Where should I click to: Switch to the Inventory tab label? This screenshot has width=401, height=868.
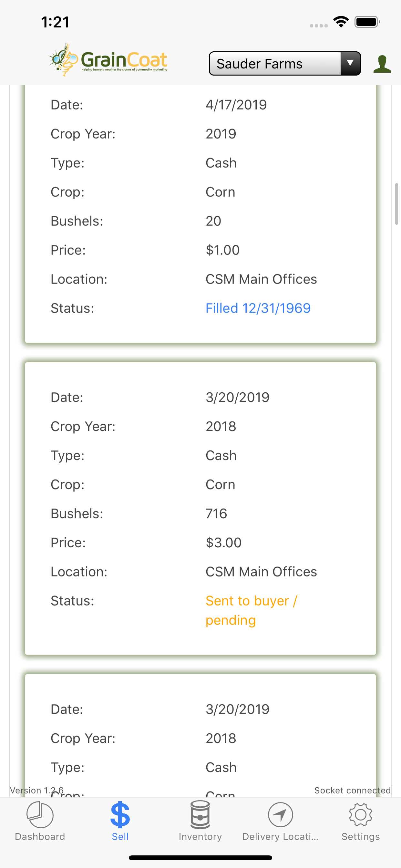200,837
